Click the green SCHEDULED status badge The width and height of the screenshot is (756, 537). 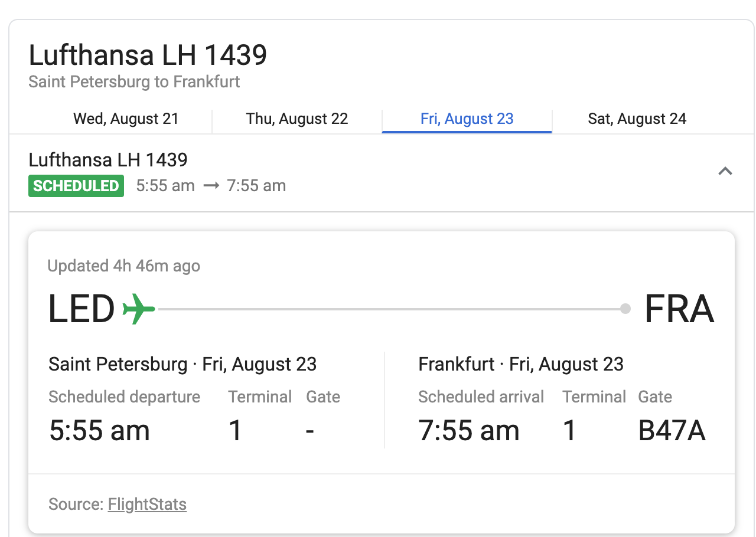tap(76, 186)
